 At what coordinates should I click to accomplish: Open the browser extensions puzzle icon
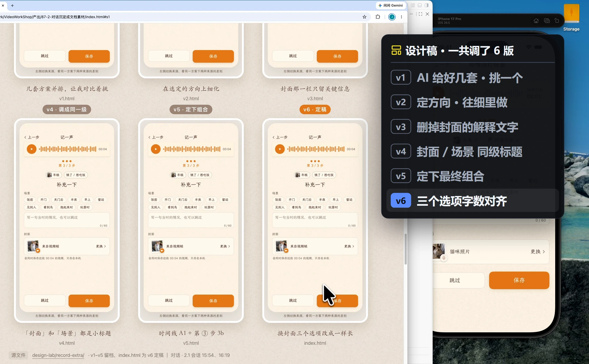coord(378,17)
